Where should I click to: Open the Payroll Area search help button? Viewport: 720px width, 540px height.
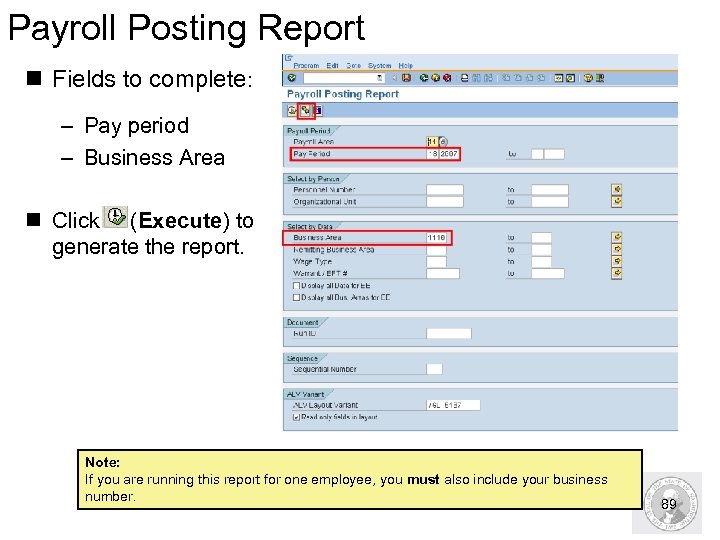coord(443,142)
